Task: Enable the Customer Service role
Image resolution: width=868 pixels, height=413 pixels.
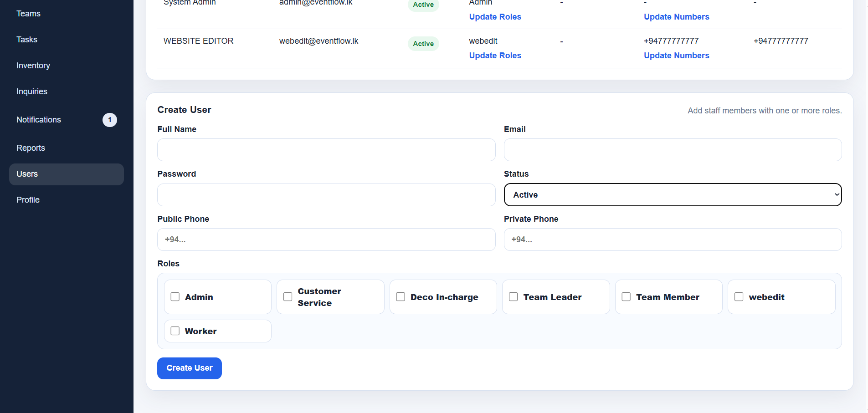Action: 288,297
